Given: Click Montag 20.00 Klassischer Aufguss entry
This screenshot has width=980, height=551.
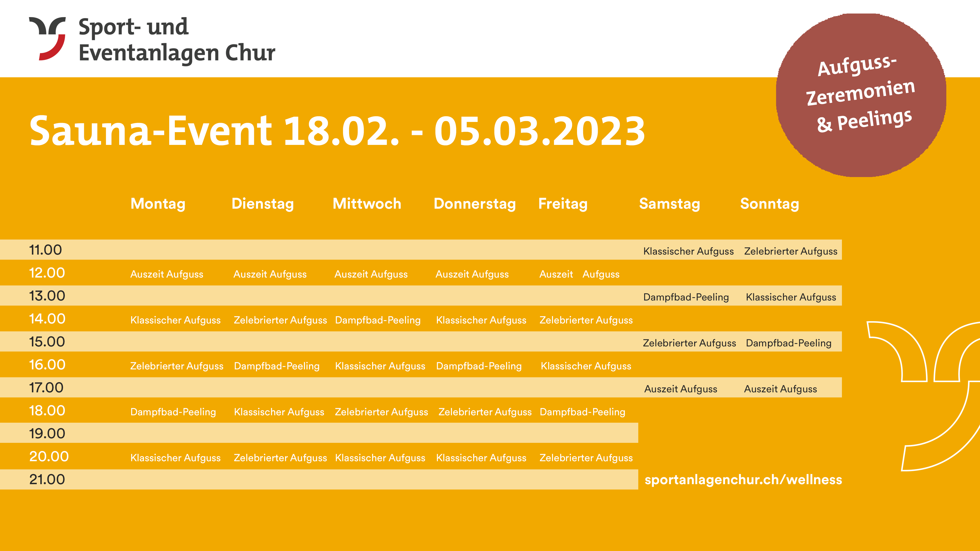Looking at the screenshot, I should pyautogui.click(x=175, y=458).
